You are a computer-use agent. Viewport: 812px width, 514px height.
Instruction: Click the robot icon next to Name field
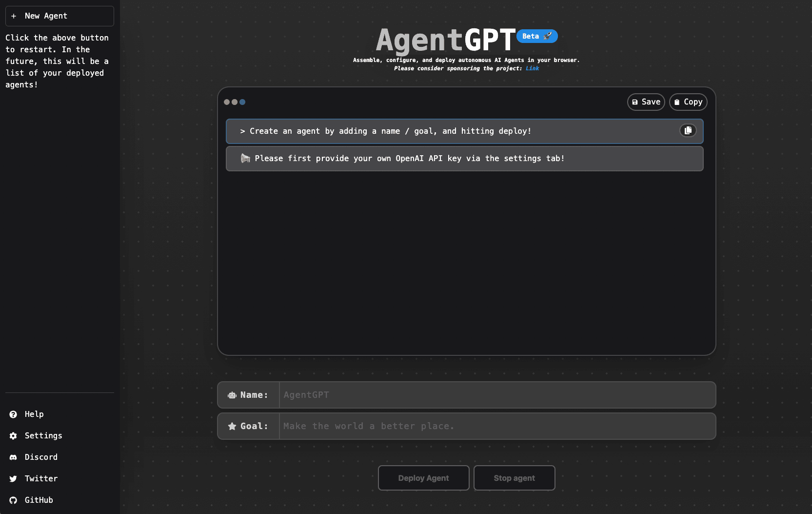tap(232, 395)
